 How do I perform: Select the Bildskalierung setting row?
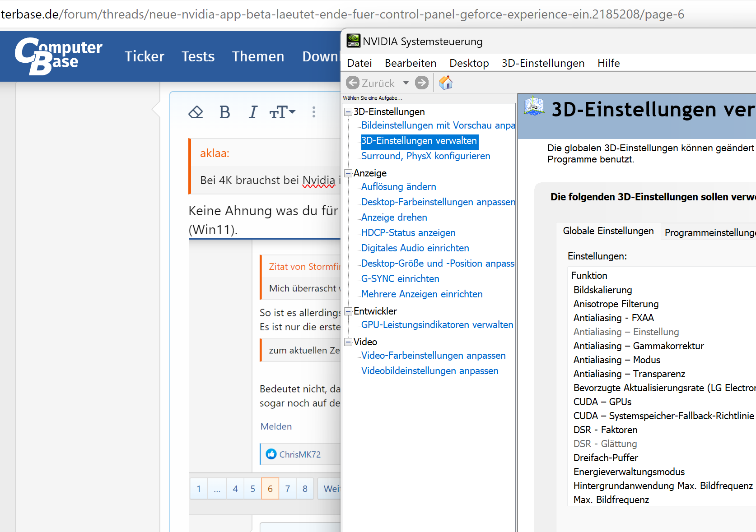pyautogui.click(x=662, y=290)
